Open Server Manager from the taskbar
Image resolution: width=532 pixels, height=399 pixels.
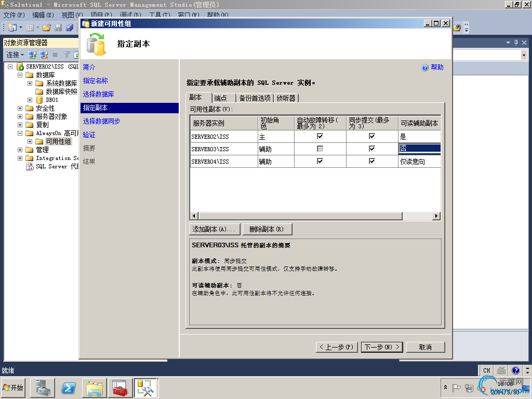coord(43,388)
